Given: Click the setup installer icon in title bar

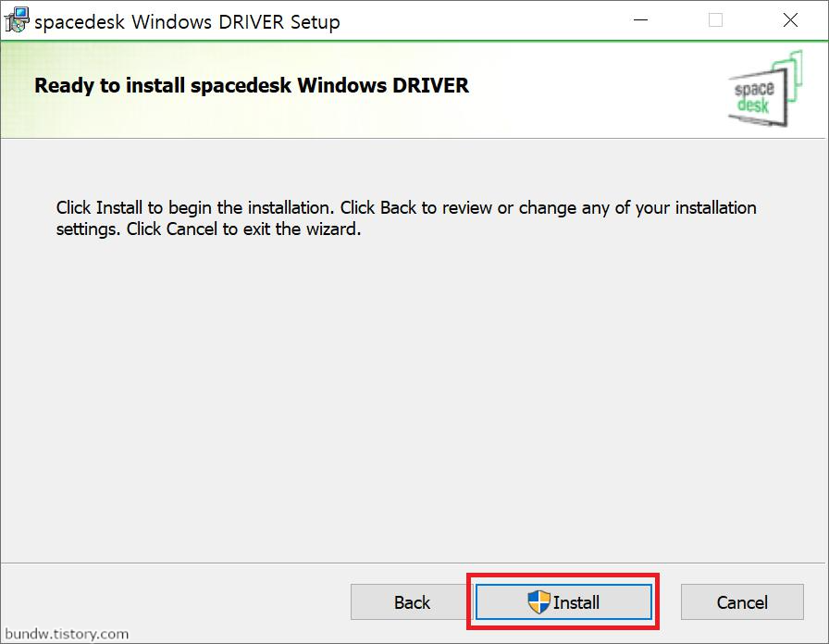Looking at the screenshot, I should click(x=17, y=20).
